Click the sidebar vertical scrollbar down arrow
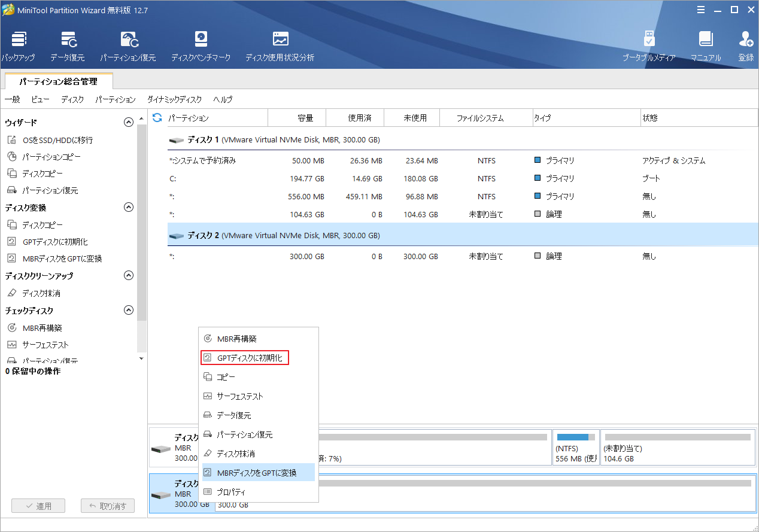Image resolution: width=759 pixels, height=532 pixels. [142, 358]
